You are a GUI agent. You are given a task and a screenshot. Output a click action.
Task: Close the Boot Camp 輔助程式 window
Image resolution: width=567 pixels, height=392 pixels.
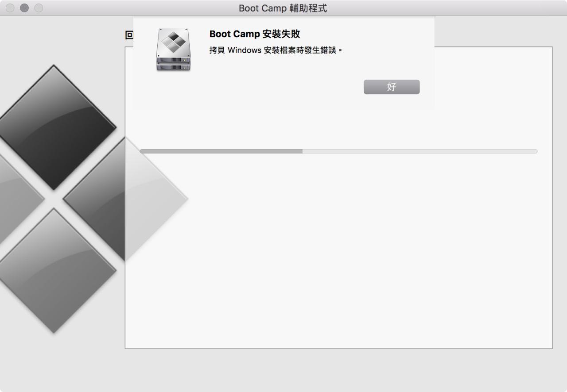pyautogui.click(x=10, y=8)
